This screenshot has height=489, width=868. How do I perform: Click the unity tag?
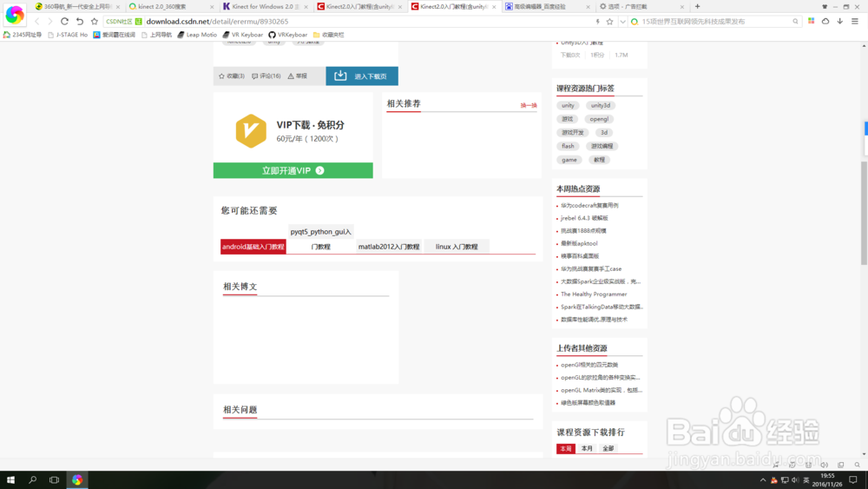pyautogui.click(x=568, y=105)
